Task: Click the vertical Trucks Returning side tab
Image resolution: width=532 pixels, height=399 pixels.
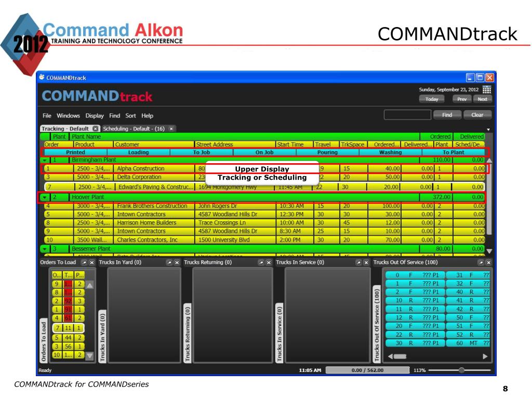Action: 187,333
